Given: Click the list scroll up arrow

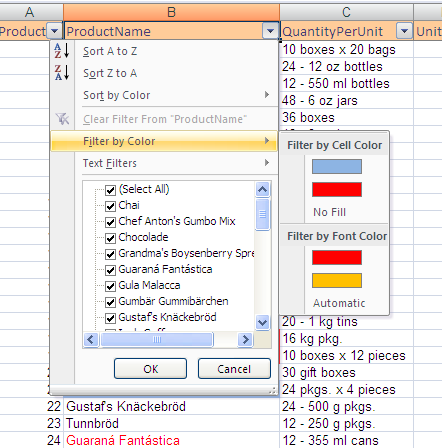Looking at the screenshot, I should (263, 190).
